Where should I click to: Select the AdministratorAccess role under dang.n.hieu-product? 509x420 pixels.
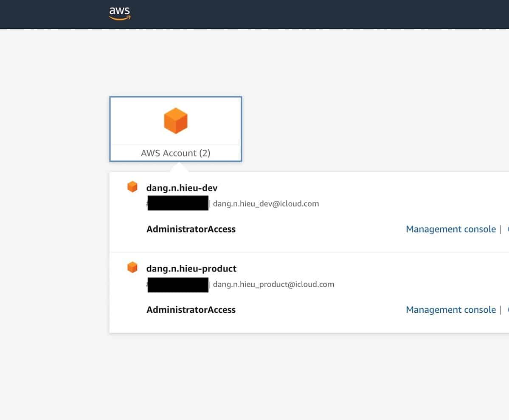(191, 309)
